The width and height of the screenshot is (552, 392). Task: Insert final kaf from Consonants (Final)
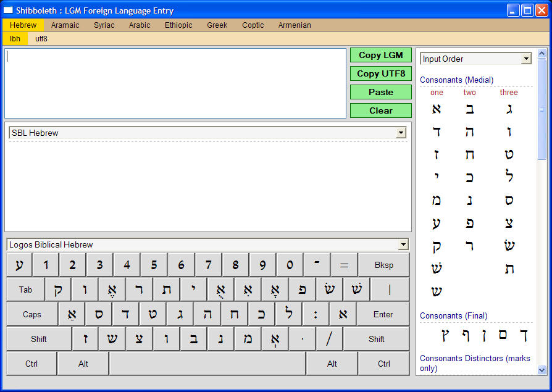coord(524,335)
